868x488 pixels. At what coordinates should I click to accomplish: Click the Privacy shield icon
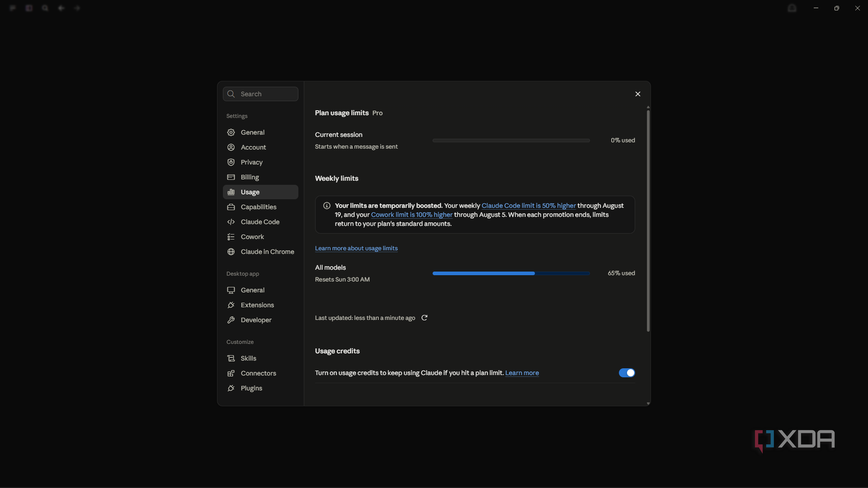click(x=231, y=162)
